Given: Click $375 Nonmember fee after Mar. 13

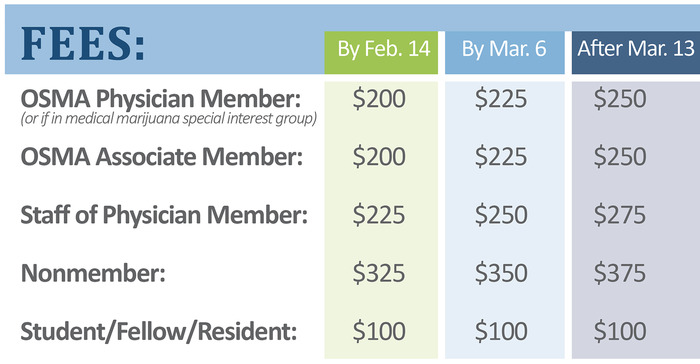Looking at the screenshot, I should pos(620,273).
